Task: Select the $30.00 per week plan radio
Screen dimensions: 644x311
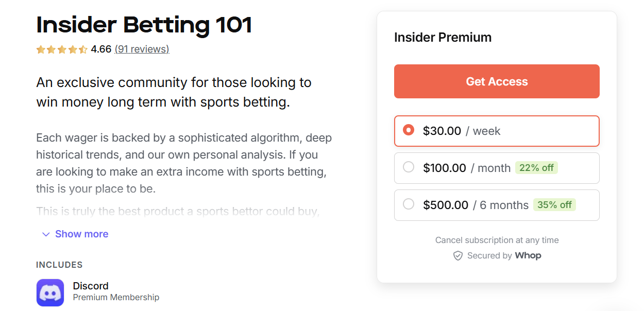Action: tap(409, 131)
